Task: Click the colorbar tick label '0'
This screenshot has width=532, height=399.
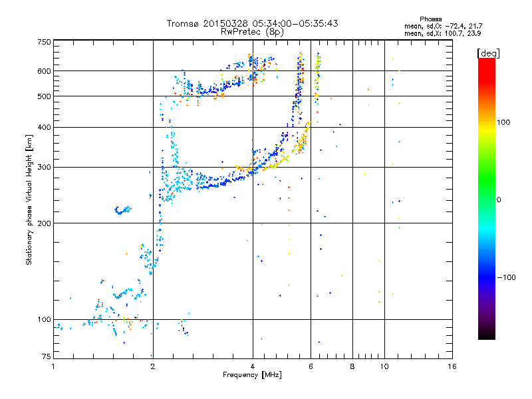Action: pos(498,200)
